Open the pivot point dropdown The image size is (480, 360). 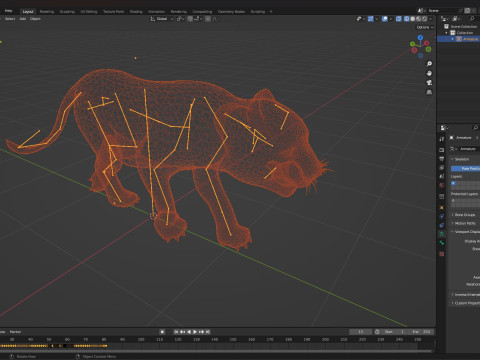click(180, 19)
